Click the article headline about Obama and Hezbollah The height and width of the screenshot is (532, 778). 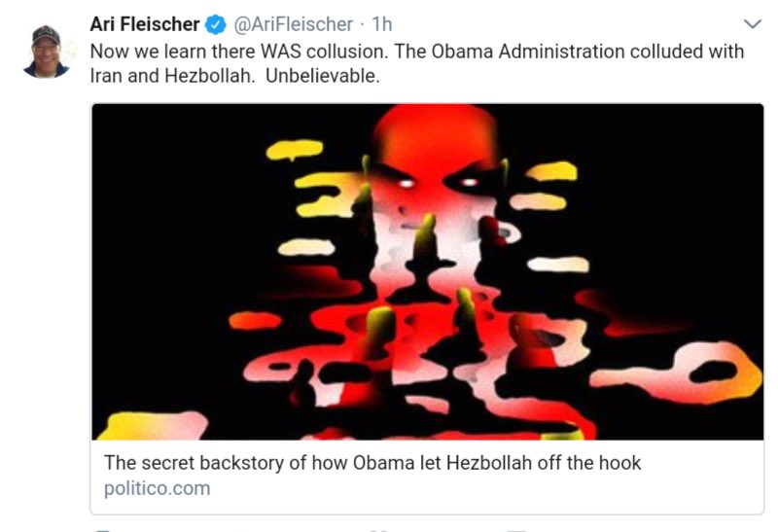click(372, 463)
